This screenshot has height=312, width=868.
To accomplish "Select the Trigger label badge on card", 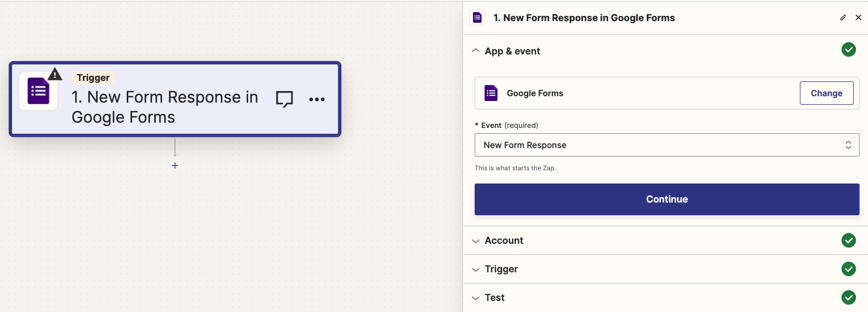I will click(93, 78).
